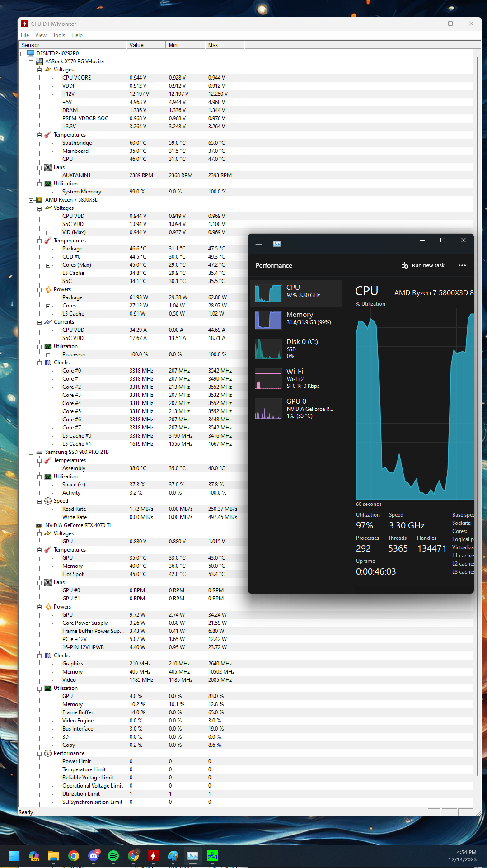Viewport: 487px width, 868px height.
Task: Click the DESKTOP-I0292P0 computer icon
Action: pyautogui.click(x=31, y=53)
